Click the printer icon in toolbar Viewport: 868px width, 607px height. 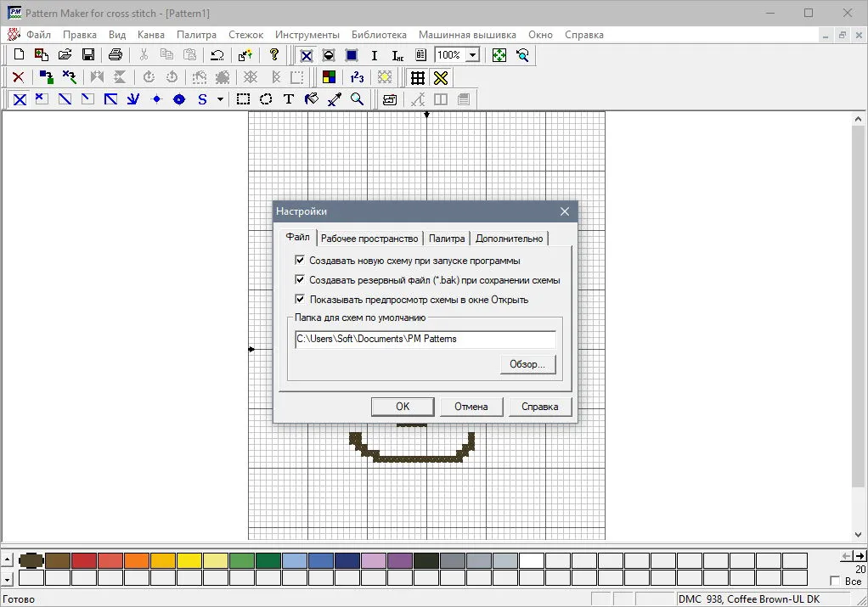click(116, 55)
